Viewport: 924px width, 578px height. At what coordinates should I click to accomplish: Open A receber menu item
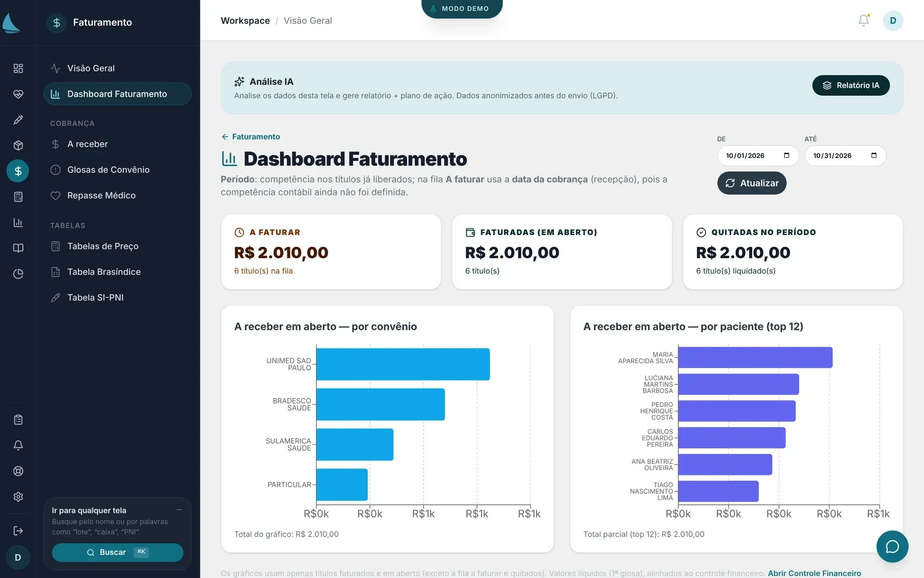[117, 144]
